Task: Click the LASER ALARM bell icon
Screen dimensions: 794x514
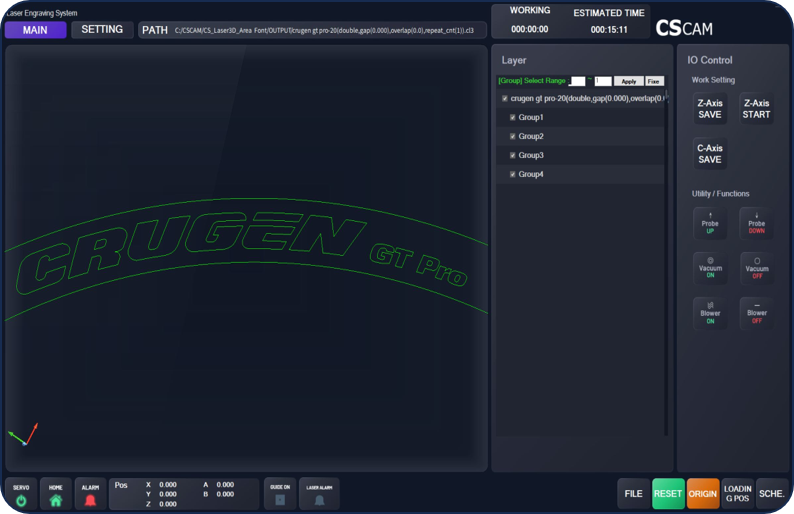Action: click(319, 500)
